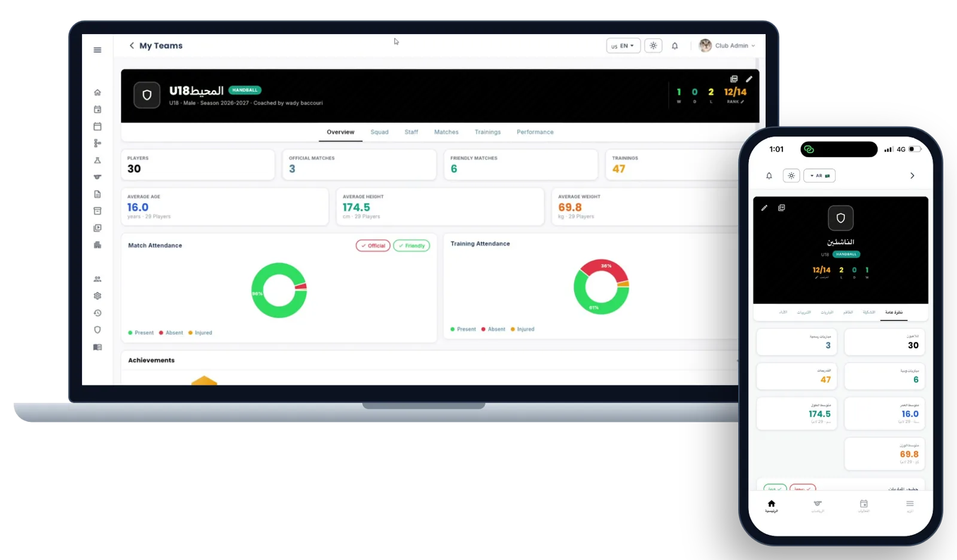The height and width of the screenshot is (560, 957).
Task: Open the history clock icon in laptop sidebar
Action: [97, 313]
